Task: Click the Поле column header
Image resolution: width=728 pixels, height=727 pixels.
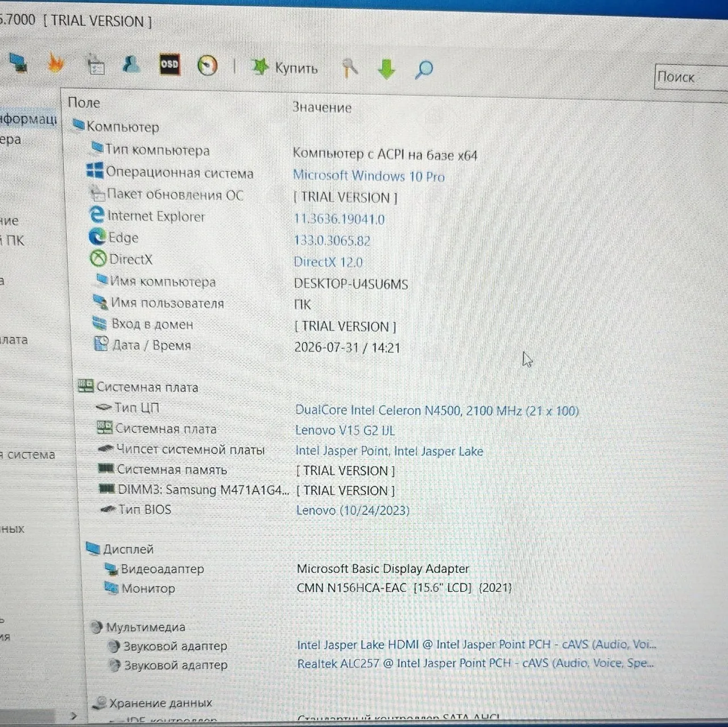Action: point(84,103)
